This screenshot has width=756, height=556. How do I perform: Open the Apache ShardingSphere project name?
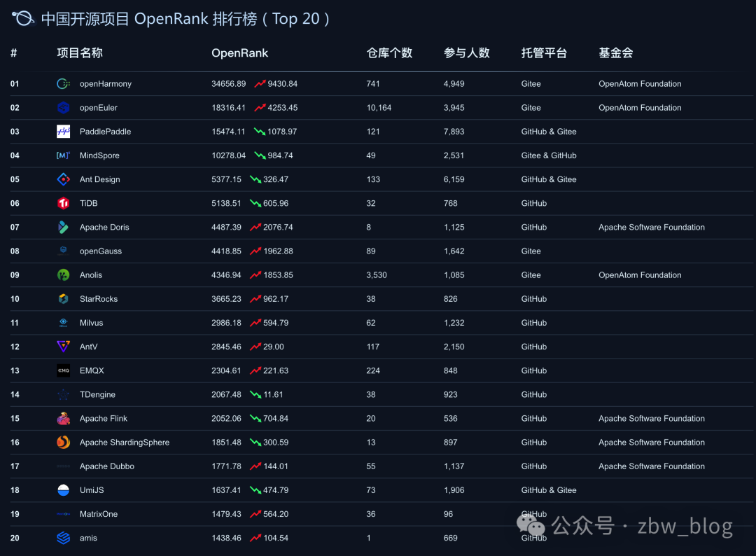pyautogui.click(x=125, y=443)
